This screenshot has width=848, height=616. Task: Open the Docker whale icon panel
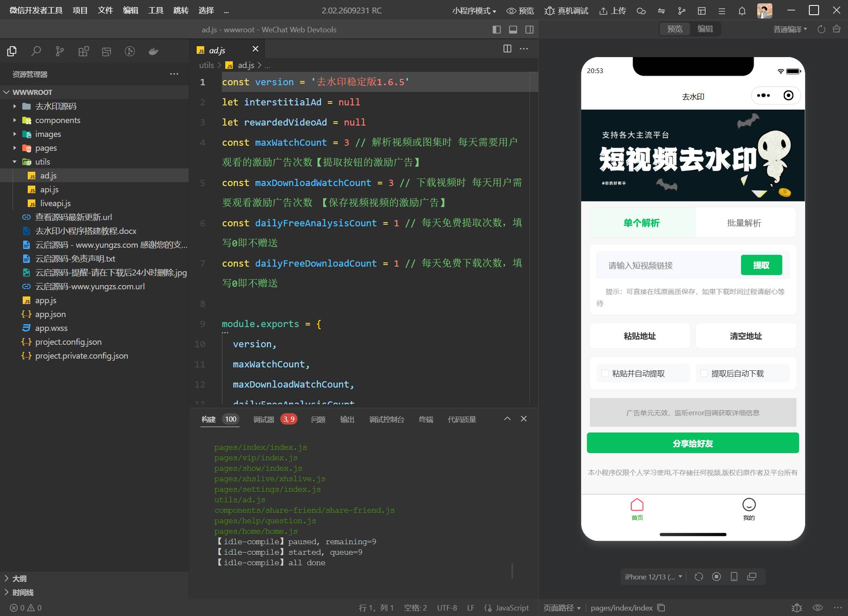tap(153, 51)
